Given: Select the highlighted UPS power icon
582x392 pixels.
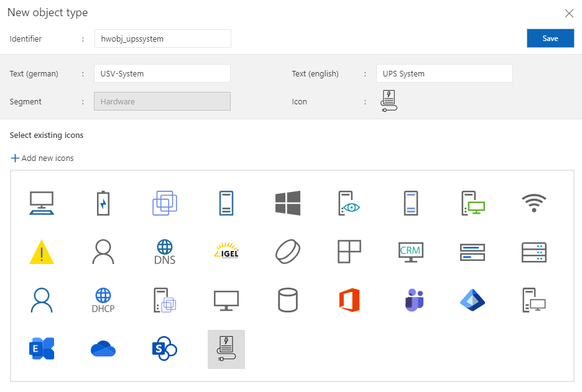Looking at the screenshot, I should tap(226, 349).
